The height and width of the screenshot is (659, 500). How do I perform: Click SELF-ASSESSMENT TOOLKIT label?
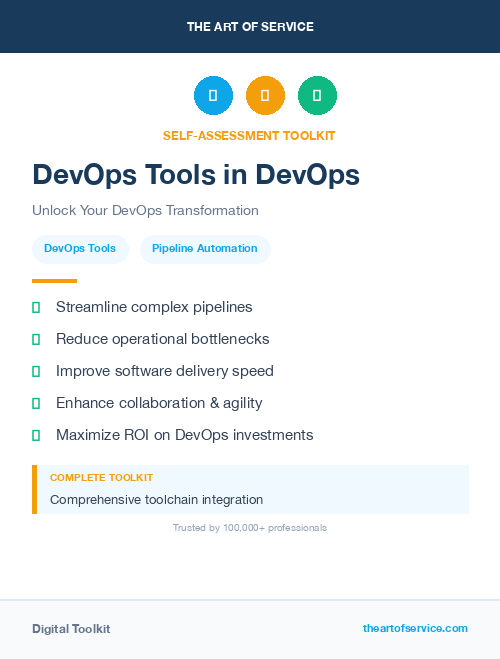[249, 136]
